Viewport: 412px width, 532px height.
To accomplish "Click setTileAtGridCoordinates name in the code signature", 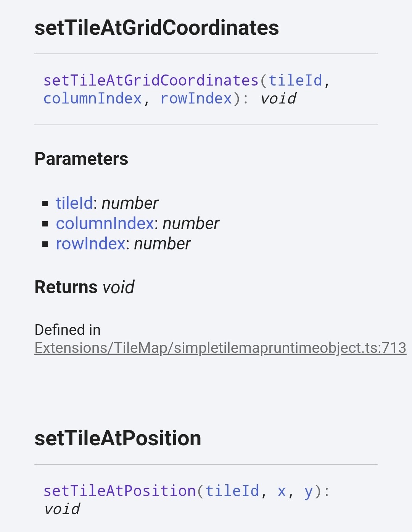I will click(151, 81).
